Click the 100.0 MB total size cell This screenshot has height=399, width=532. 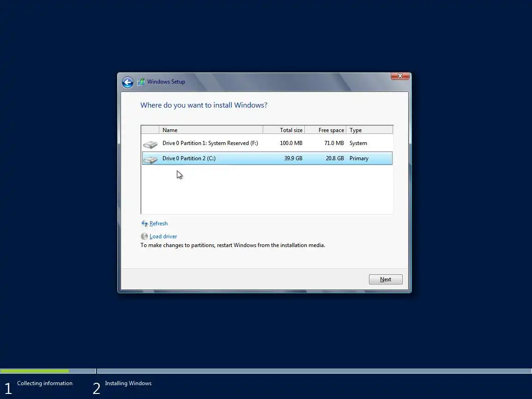291,143
